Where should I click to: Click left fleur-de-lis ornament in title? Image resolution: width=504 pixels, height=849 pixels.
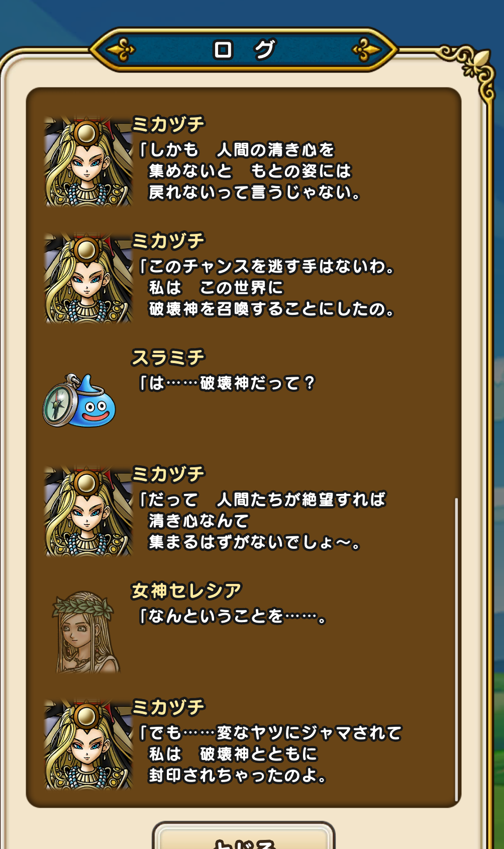(121, 50)
